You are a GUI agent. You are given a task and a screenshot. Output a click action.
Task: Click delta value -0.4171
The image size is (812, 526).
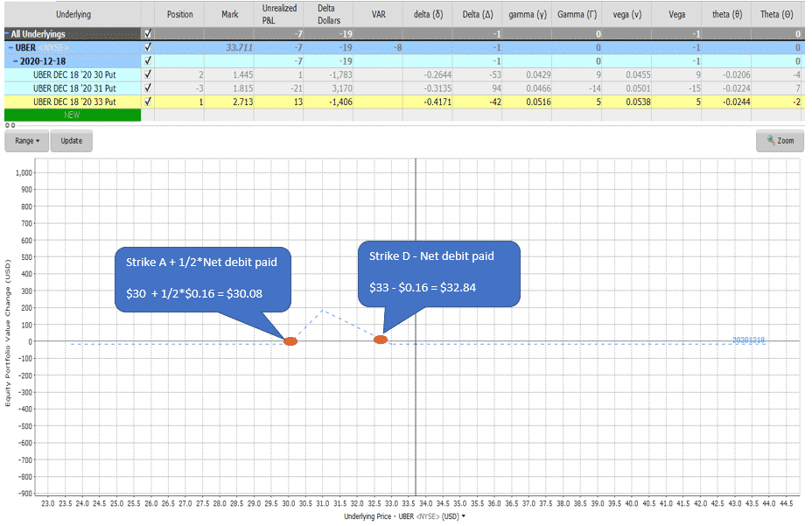(438, 102)
